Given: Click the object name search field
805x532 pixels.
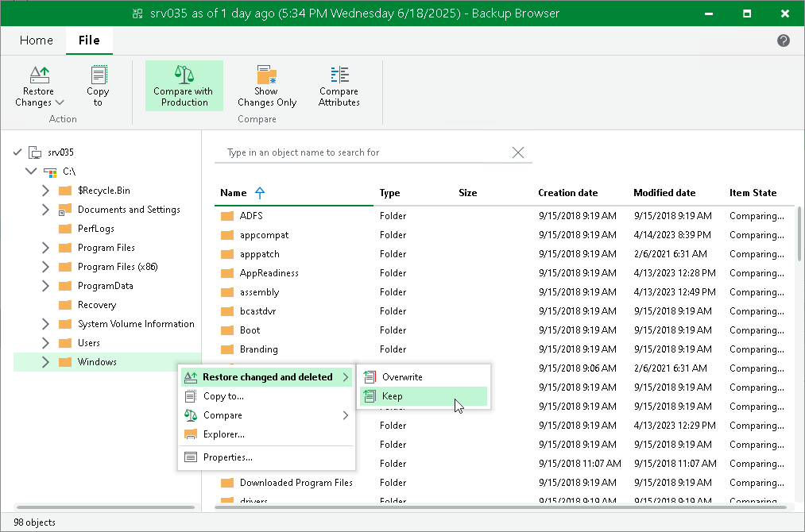Looking at the screenshot, I should pyautogui.click(x=365, y=152).
